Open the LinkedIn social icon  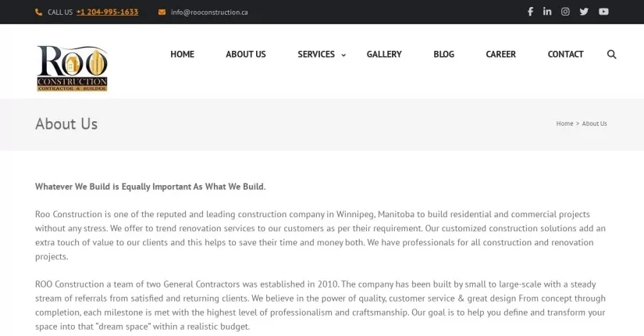coord(547,12)
